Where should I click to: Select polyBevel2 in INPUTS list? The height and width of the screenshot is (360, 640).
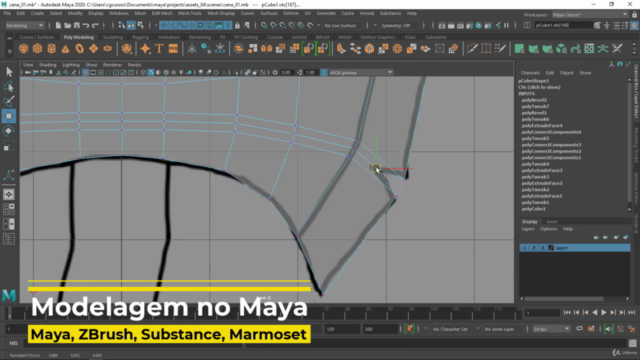[534, 100]
